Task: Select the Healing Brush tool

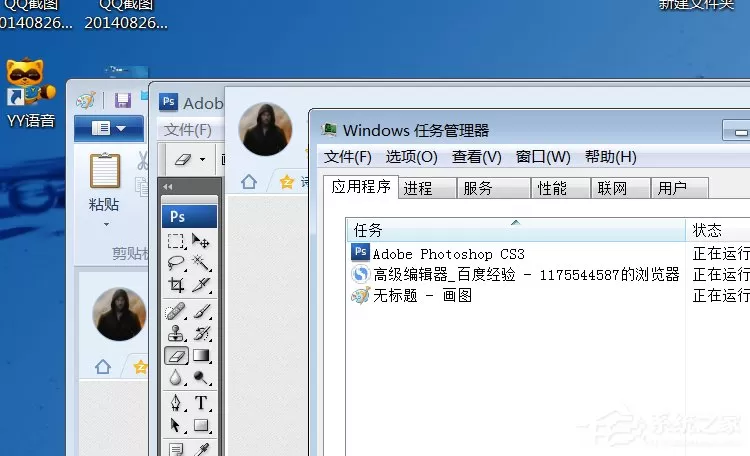Action: click(176, 311)
